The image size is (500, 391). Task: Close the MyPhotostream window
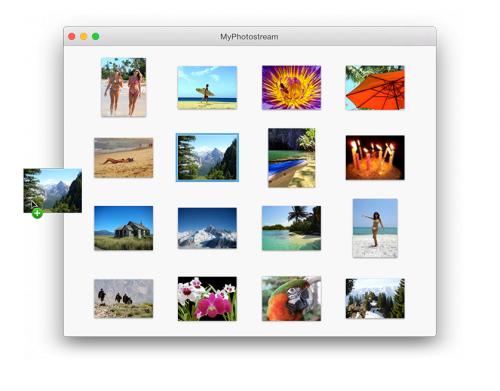[x=72, y=36]
